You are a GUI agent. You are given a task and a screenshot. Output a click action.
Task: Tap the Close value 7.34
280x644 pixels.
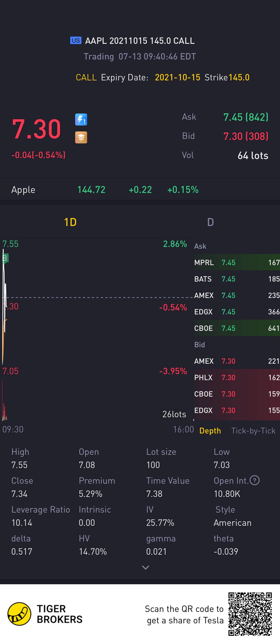[19, 494]
